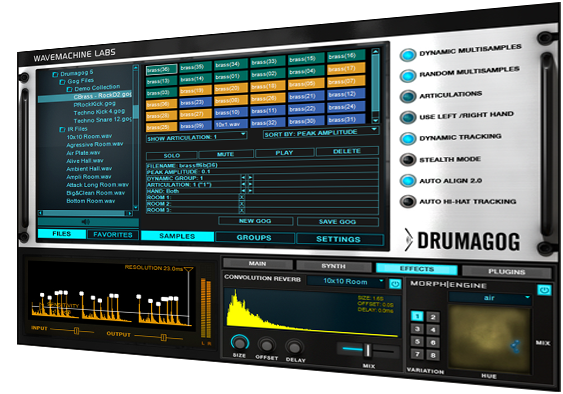Switch to the Synth tab

coord(334,266)
